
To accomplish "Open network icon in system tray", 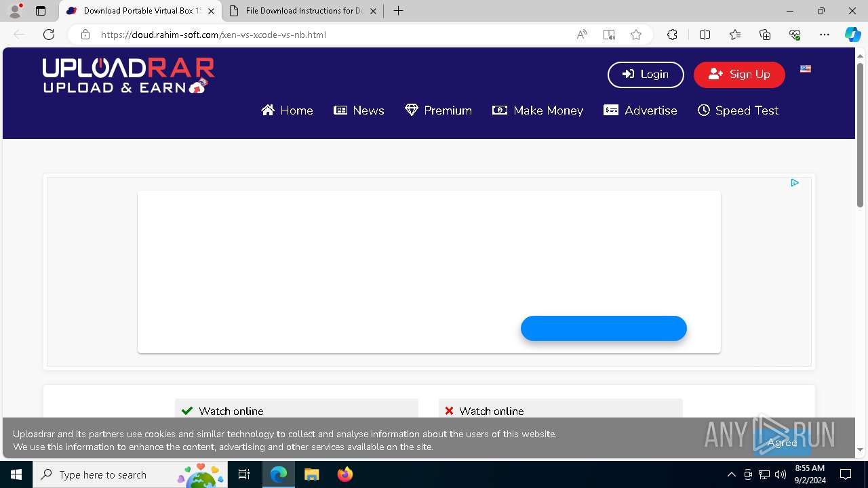I will point(764,474).
